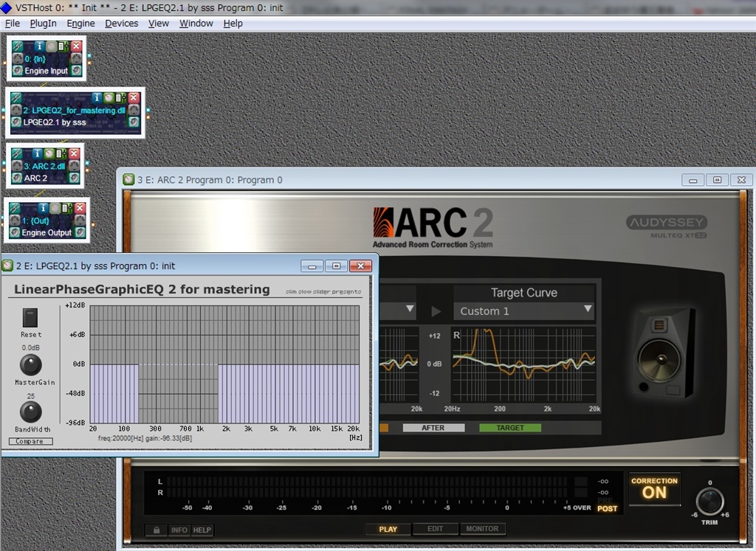Image resolution: width=756 pixels, height=551 pixels.
Task: Click the right speaker icon on Engine Input node
Action: click(76, 70)
